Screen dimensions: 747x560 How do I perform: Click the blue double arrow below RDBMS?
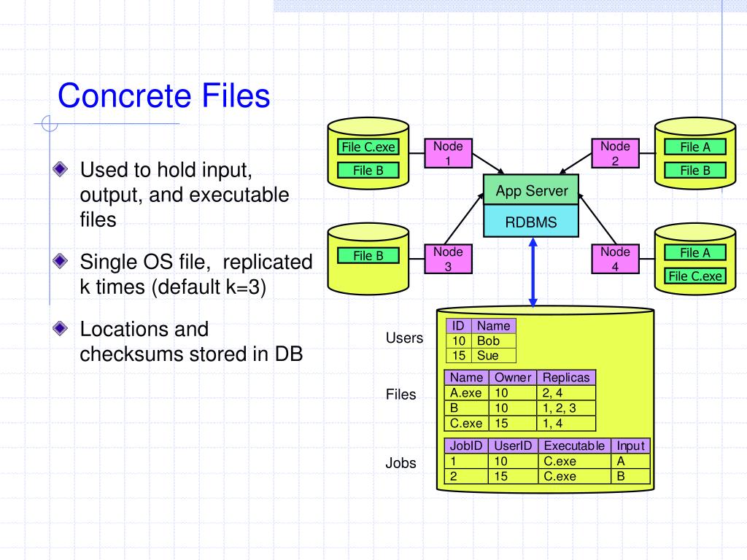tap(533, 273)
